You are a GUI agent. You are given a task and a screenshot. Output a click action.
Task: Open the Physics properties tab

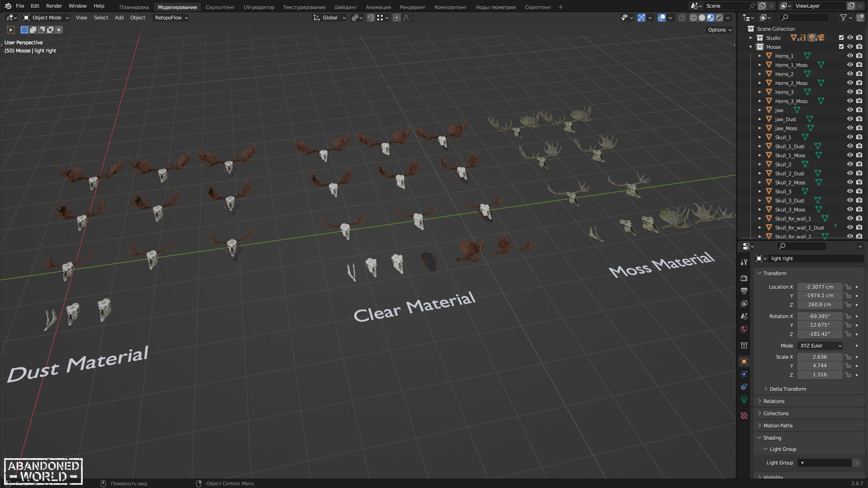click(x=744, y=374)
